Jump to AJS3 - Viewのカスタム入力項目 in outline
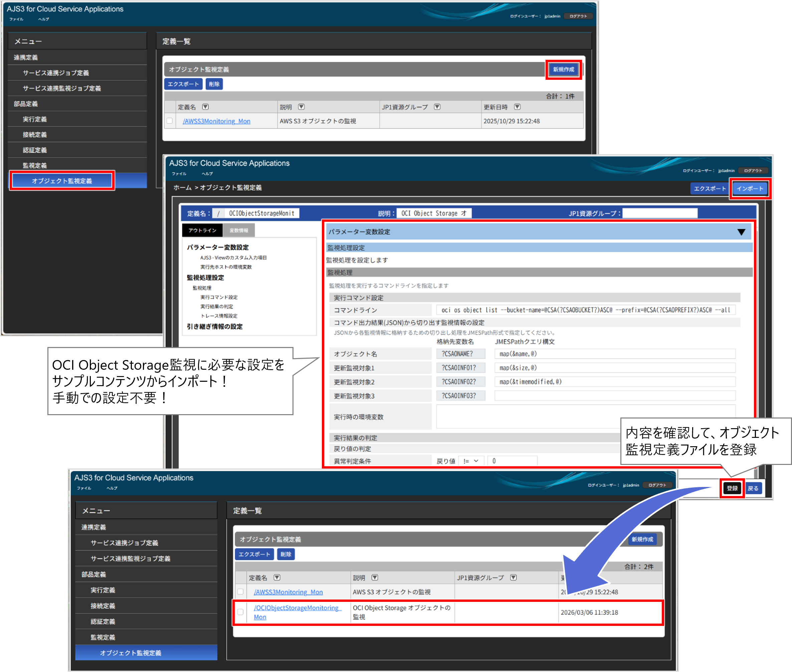 tap(233, 258)
